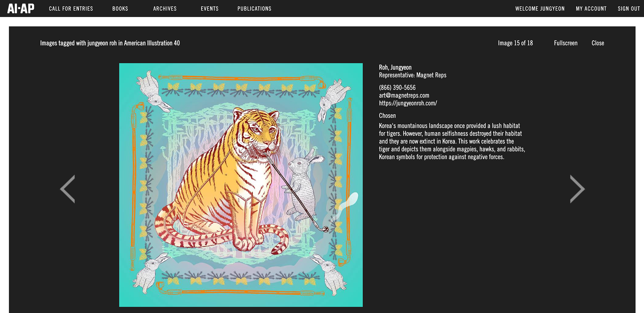This screenshot has width=644, height=313.
Task: Click Representative: Magnet Reps text
Action: 413,75
